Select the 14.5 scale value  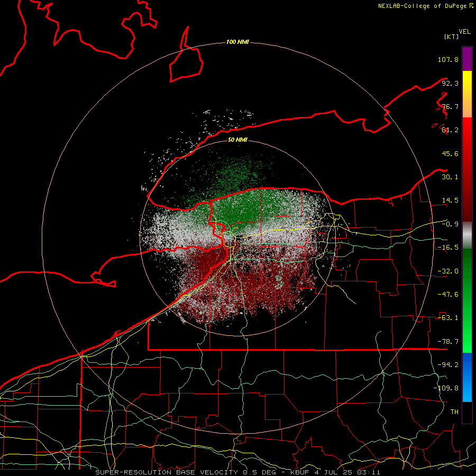point(450,200)
